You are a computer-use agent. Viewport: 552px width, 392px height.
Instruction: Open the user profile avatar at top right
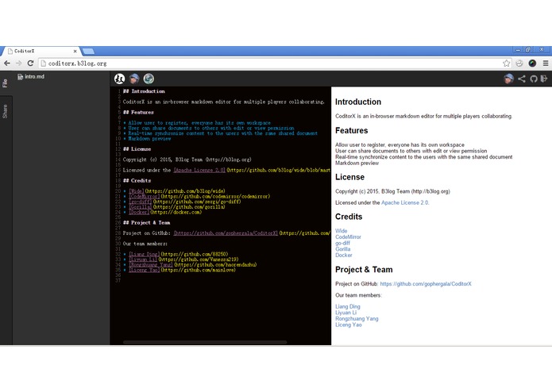click(x=508, y=79)
